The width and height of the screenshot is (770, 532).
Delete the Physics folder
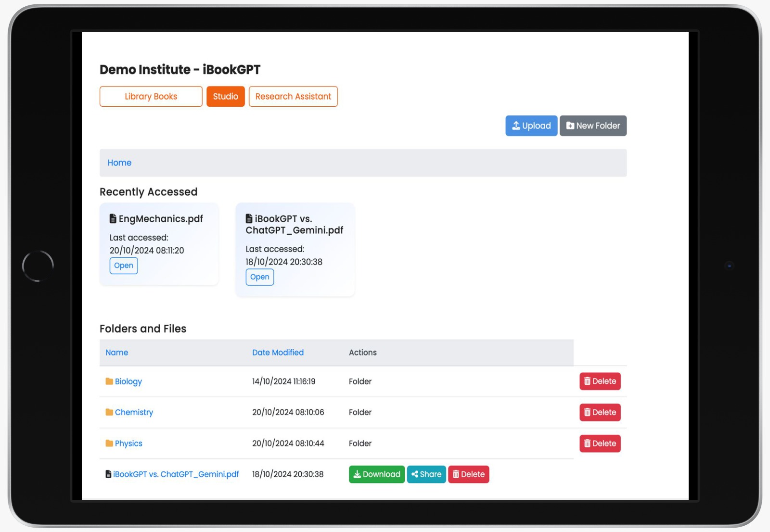(600, 443)
